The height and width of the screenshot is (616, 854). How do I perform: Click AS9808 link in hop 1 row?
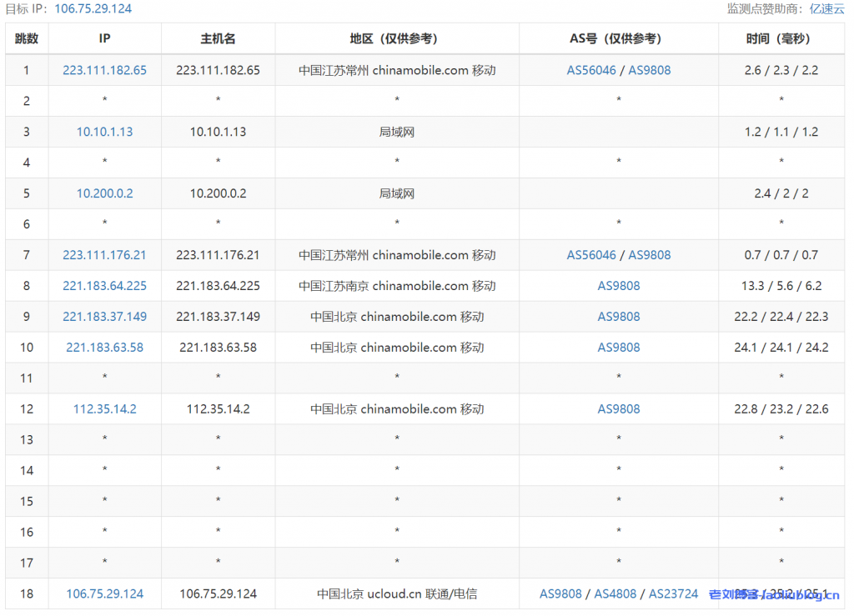click(x=649, y=70)
